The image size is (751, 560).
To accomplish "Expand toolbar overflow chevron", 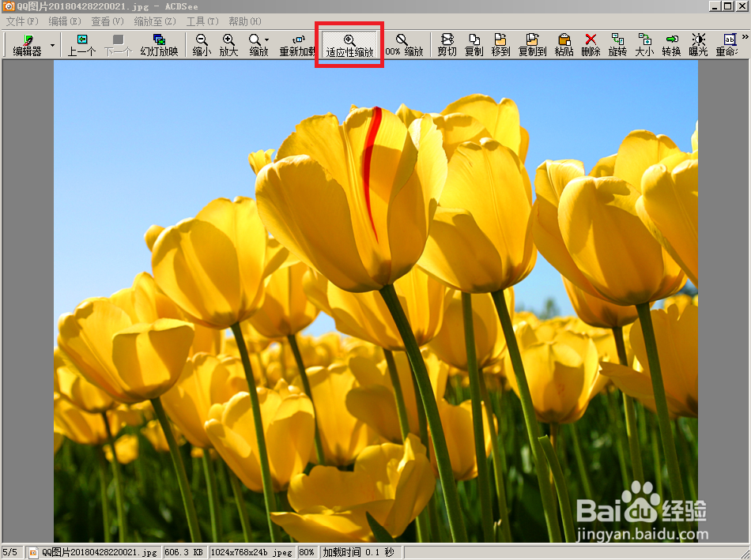I will click(x=745, y=37).
